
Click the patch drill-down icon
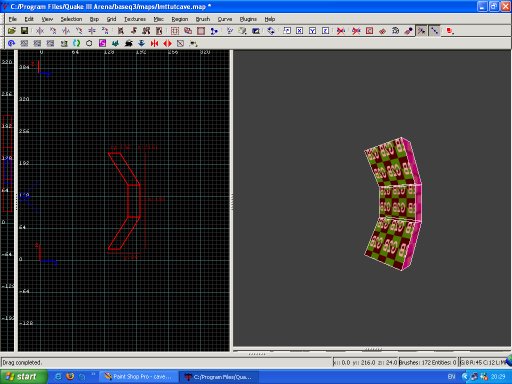[409, 31]
